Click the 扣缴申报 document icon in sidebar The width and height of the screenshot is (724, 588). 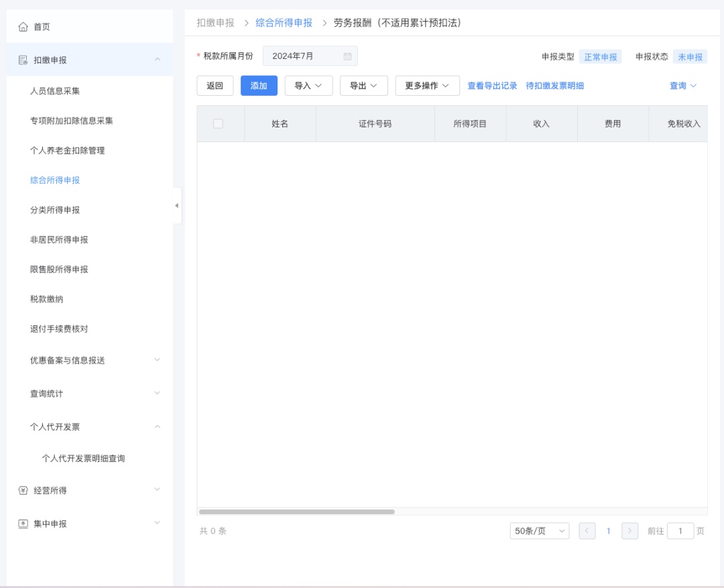coord(23,60)
